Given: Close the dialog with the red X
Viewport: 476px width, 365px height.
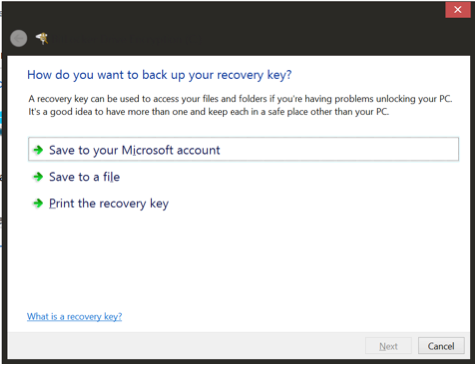Looking at the screenshot, I should [458, 10].
